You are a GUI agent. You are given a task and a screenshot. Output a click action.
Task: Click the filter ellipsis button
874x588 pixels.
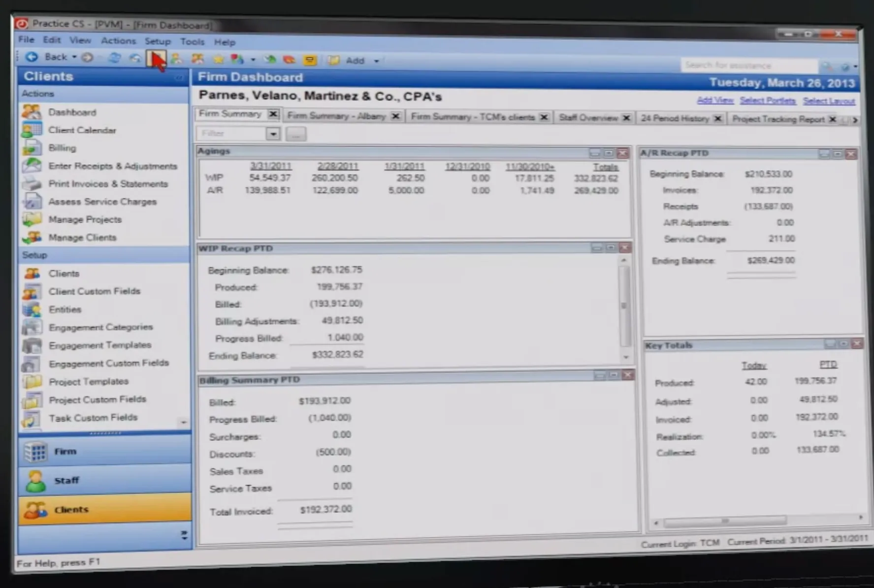[x=295, y=134]
